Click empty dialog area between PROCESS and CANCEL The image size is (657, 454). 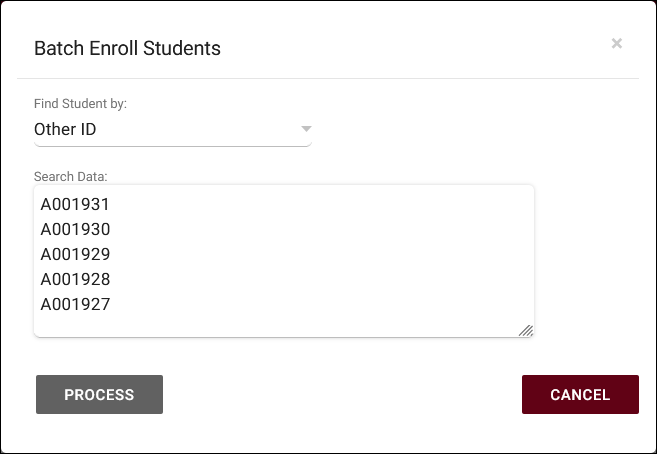340,395
